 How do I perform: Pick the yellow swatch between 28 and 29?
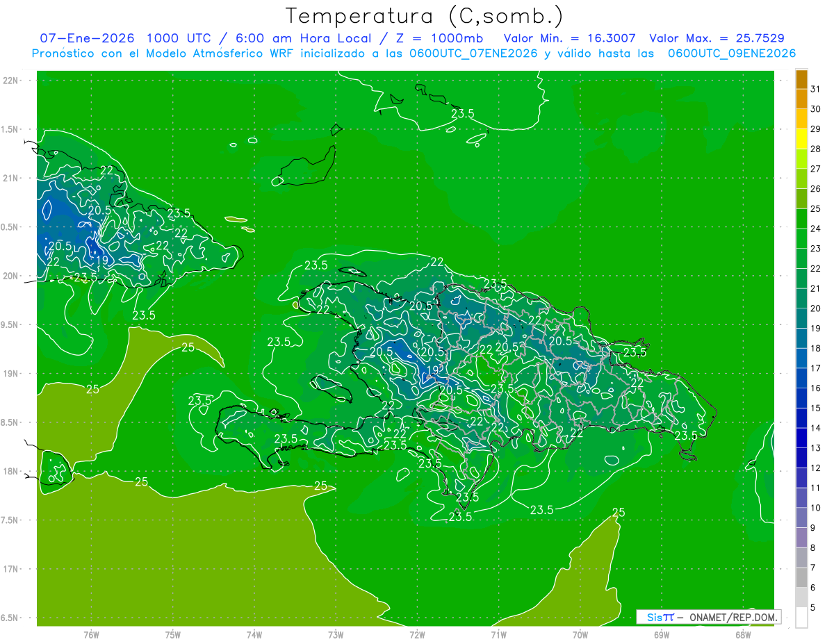click(801, 139)
